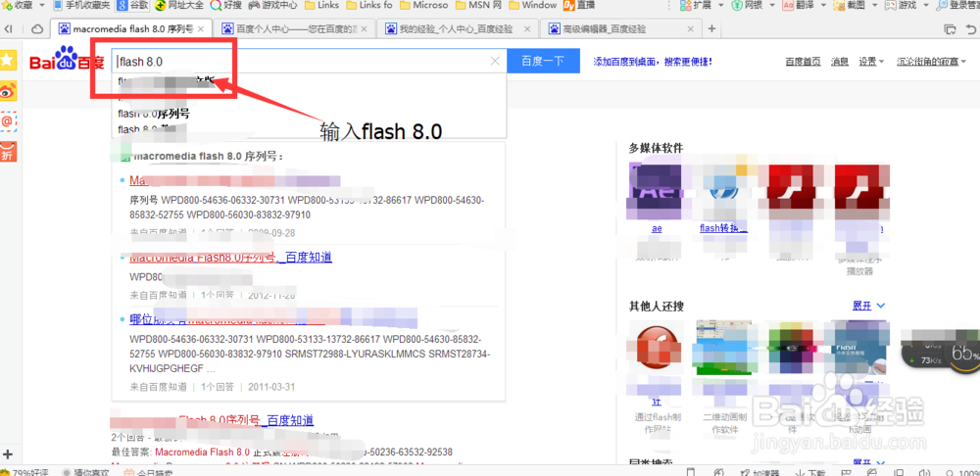980x476 pixels.
Task: Open the 消息 messages link
Action: click(840, 62)
